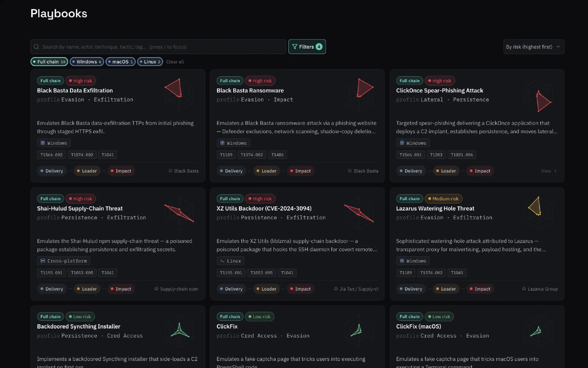Click Loader stage on Black Basta Ransomware
This screenshot has width=588, height=368.
coord(266,171)
